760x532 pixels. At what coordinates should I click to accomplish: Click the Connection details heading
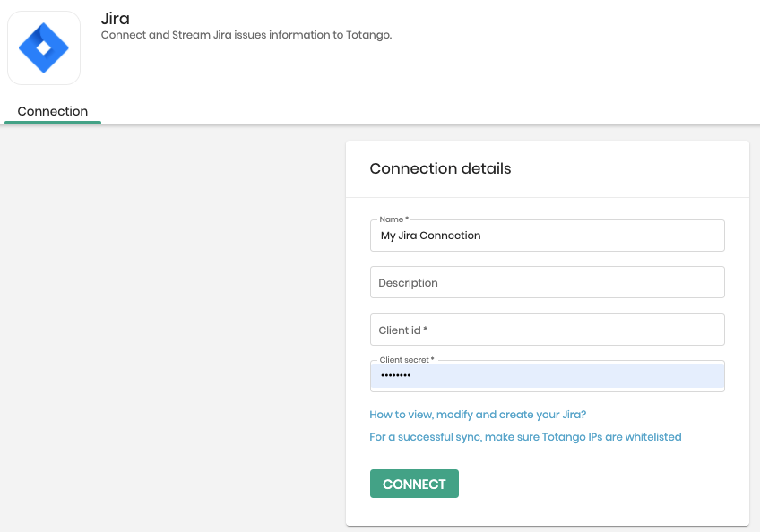tap(440, 168)
